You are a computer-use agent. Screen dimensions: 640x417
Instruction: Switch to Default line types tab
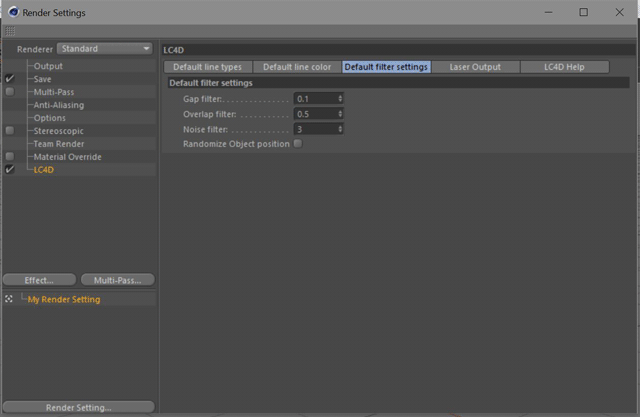(208, 67)
